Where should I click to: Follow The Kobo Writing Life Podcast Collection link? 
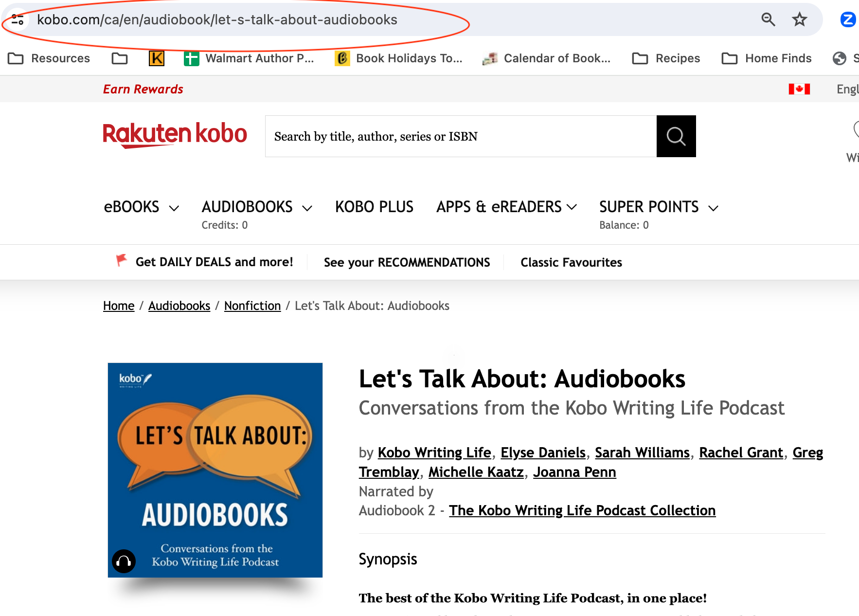point(582,510)
